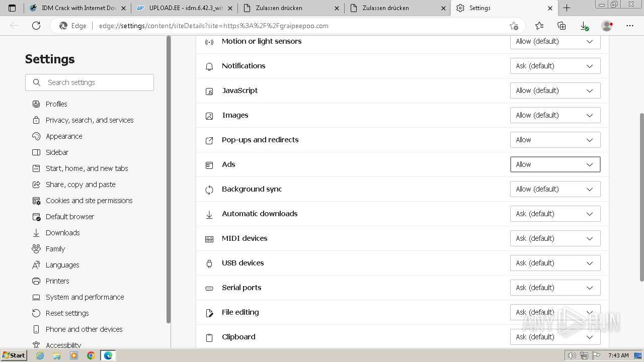Add this page to favorites star icon
Viewport: 644px width, 362px height.
[x=514, y=26]
